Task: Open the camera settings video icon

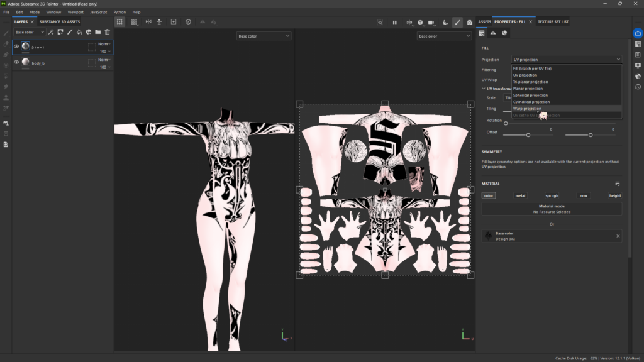Action: pyautogui.click(x=431, y=22)
